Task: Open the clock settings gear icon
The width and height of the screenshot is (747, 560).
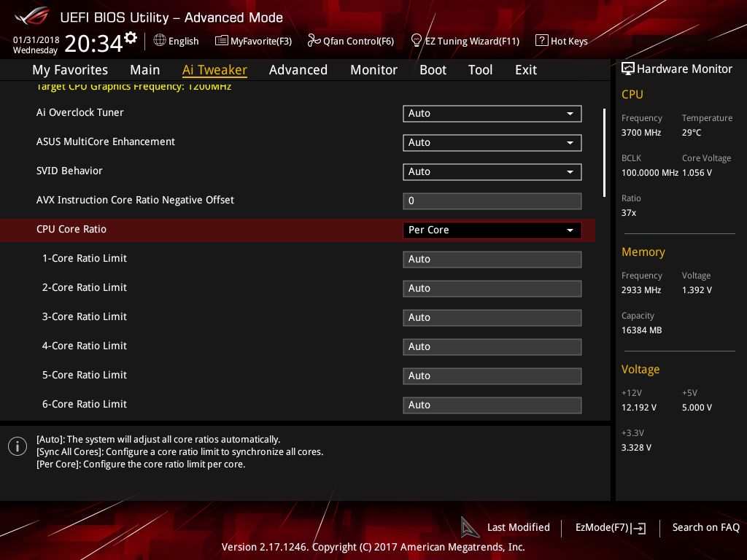Action: tap(131, 38)
